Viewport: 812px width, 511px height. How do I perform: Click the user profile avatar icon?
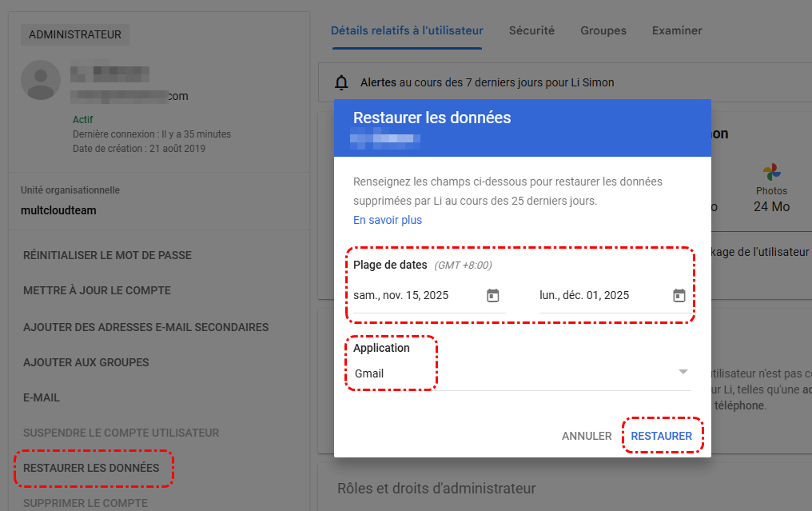pos(40,80)
